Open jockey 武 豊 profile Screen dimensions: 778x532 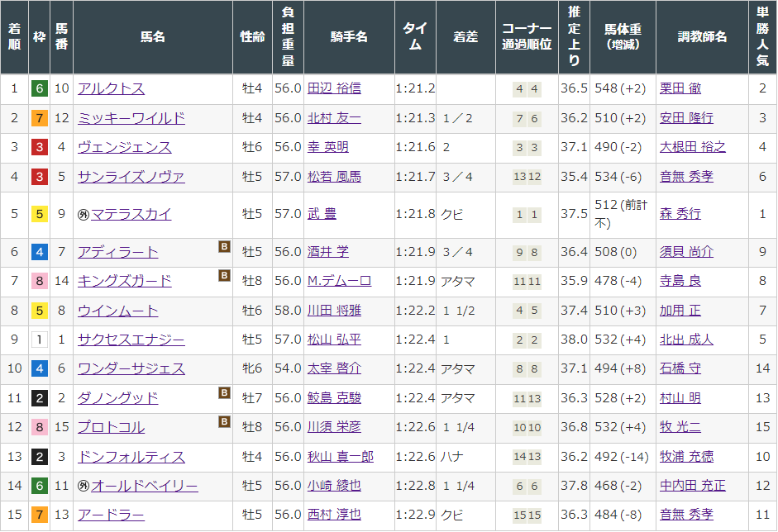tap(322, 214)
